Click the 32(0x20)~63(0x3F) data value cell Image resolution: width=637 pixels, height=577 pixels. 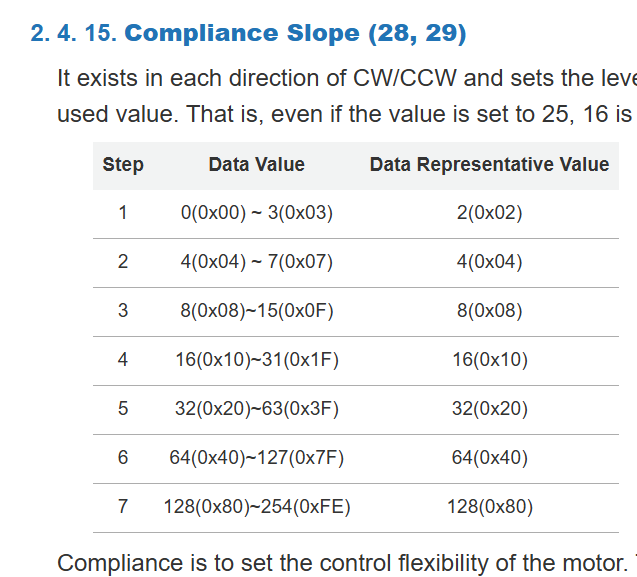pos(256,409)
